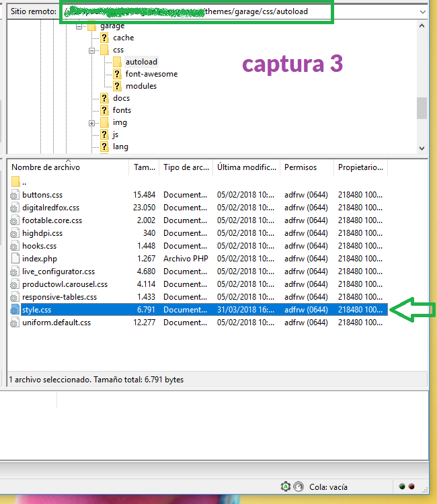This screenshot has height=504, width=437.
Task: Select the cache folder in tree
Action: [123, 38]
